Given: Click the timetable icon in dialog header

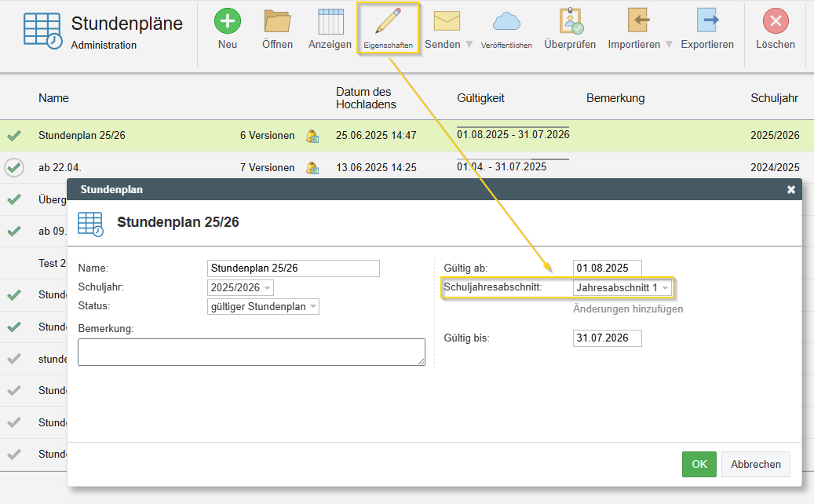Looking at the screenshot, I should coord(90,224).
